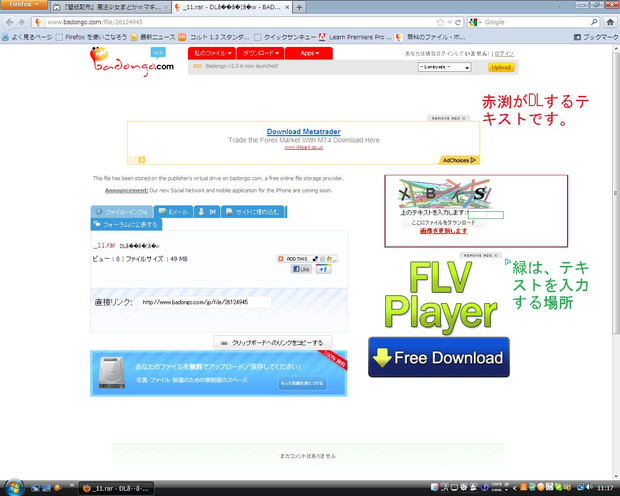
Task: Click the ad next arrow icon
Action: coord(142,160)
